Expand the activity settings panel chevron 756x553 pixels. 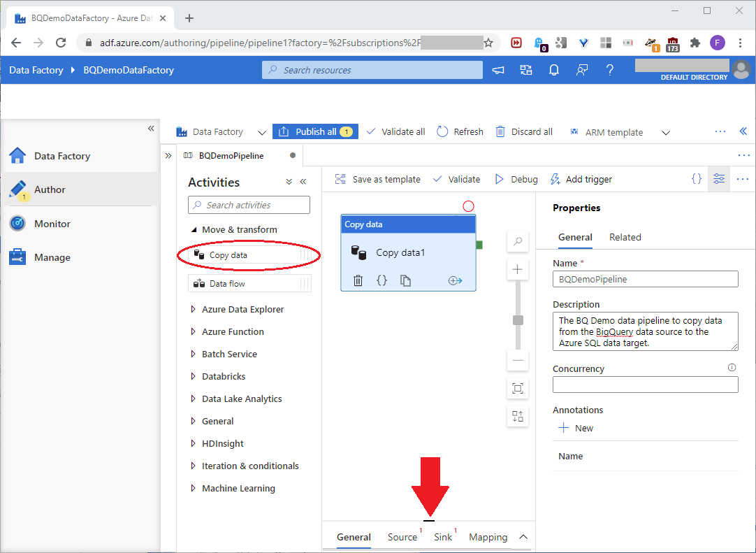523,537
